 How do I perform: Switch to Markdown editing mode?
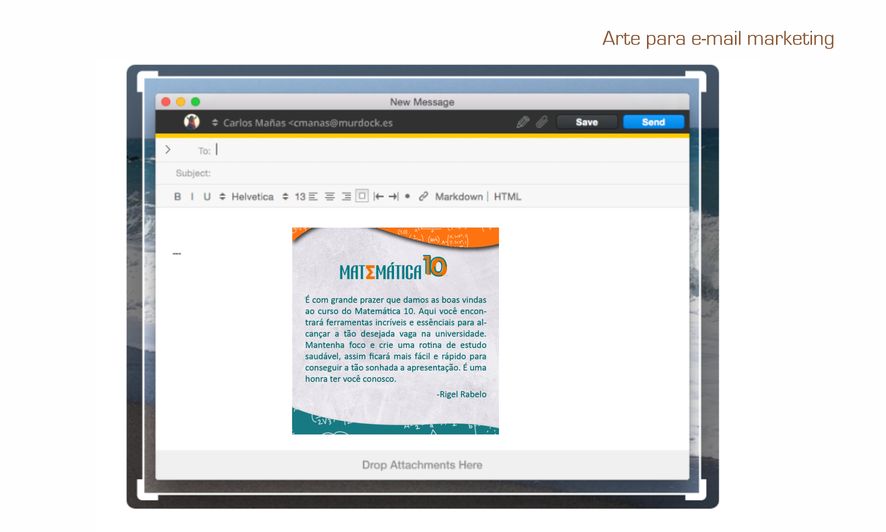458,197
